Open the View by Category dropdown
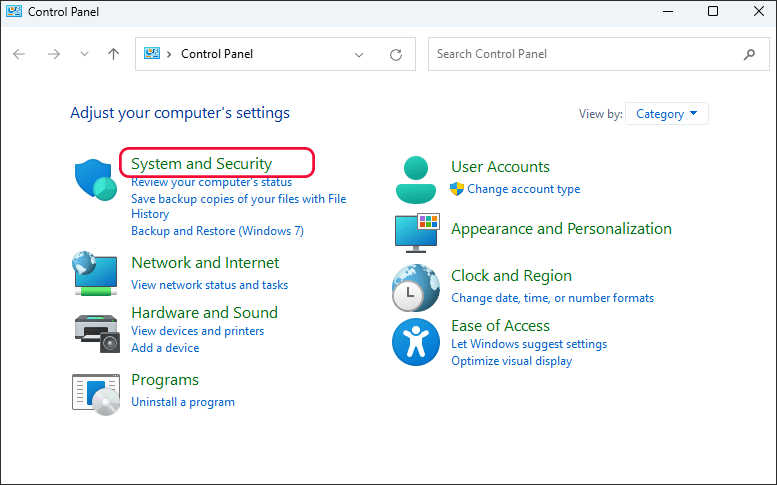Image resolution: width=777 pixels, height=485 pixels. coord(667,114)
